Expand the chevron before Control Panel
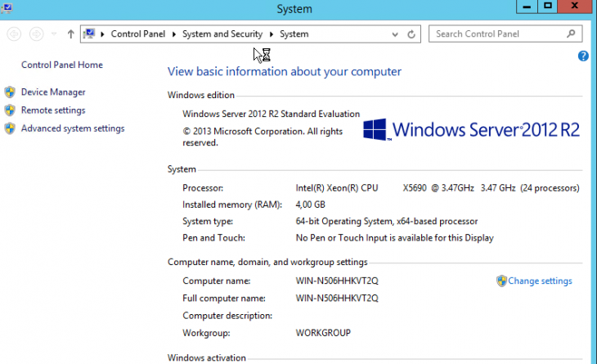597x364 pixels. pos(102,34)
